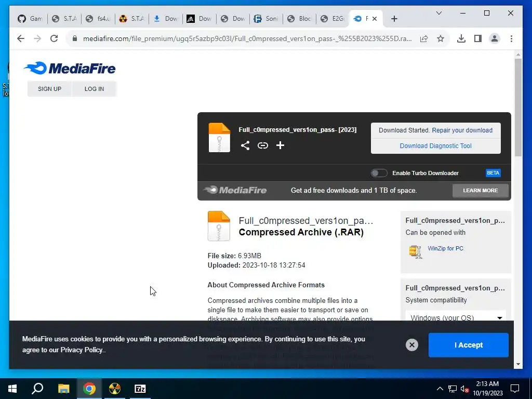Switch to the GitHub 'Gam' tab
532x399 pixels.
(31, 19)
